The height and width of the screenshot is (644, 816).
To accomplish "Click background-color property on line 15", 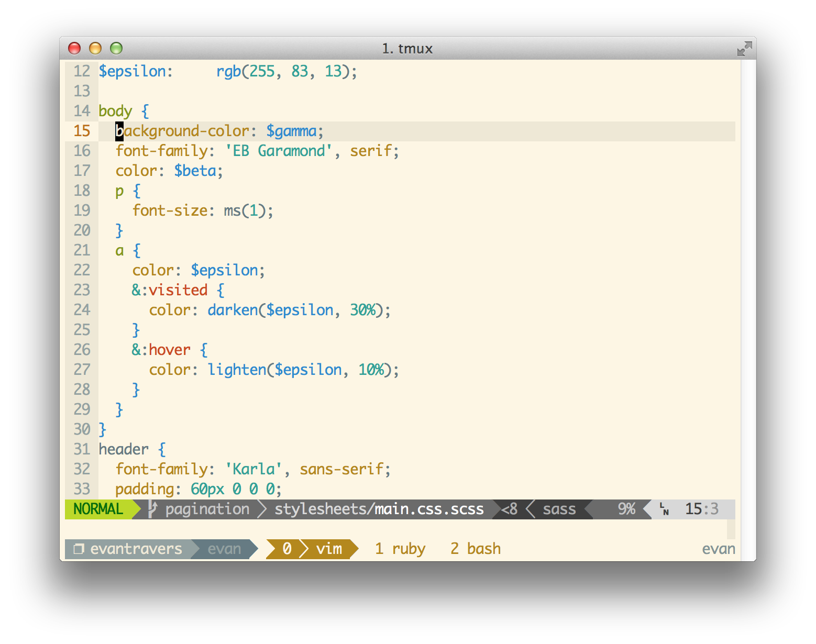I will (x=182, y=131).
